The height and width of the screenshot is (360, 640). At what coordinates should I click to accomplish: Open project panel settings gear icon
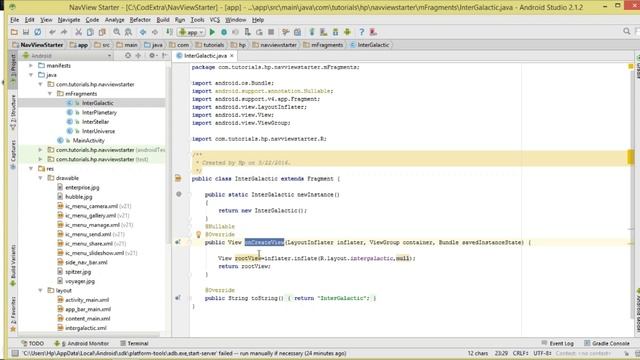point(152,56)
